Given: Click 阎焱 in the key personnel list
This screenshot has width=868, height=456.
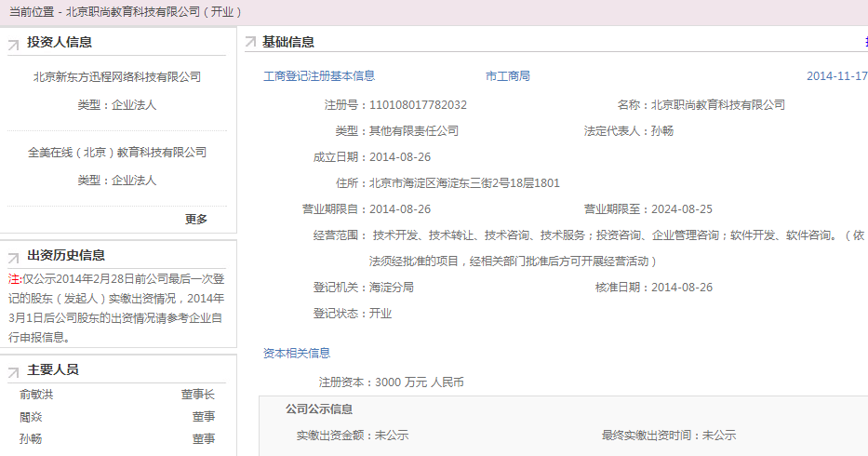Looking at the screenshot, I should (31, 417).
